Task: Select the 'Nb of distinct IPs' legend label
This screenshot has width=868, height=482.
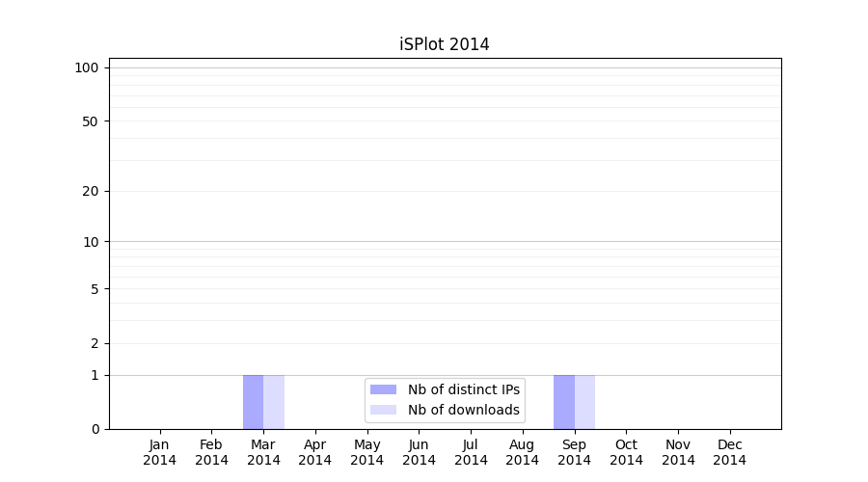Action: coord(463,389)
